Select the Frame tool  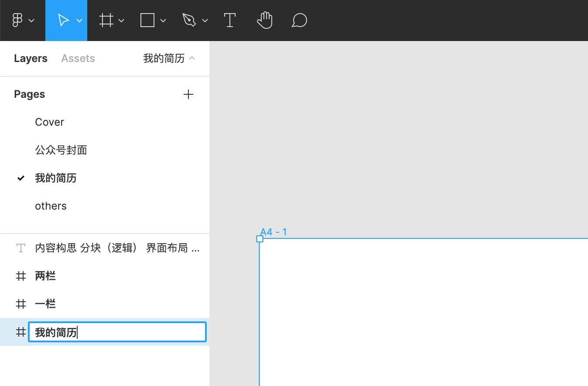tap(106, 20)
